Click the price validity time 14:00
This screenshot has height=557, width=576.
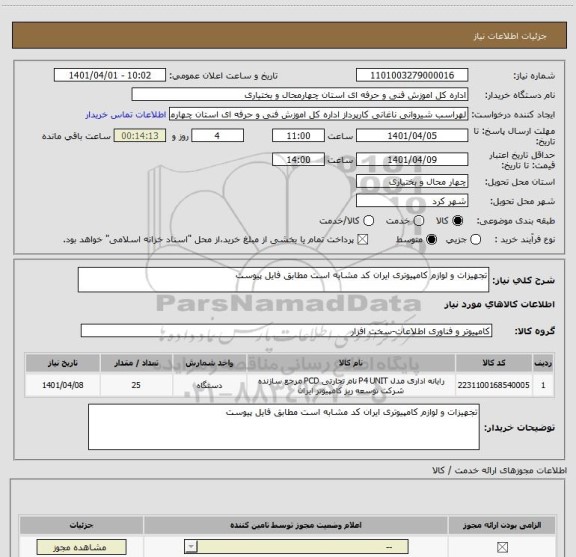tap(298, 159)
